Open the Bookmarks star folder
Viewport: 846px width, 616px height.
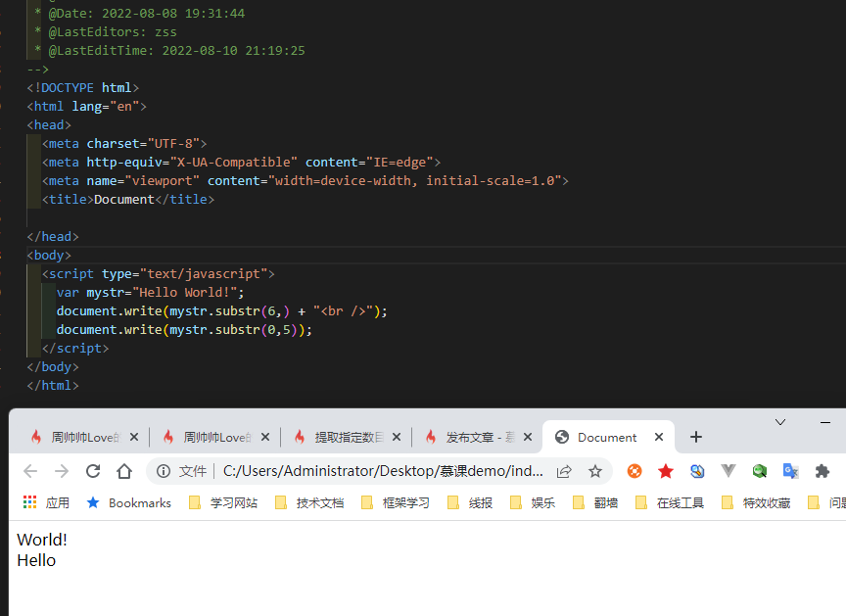click(129, 502)
